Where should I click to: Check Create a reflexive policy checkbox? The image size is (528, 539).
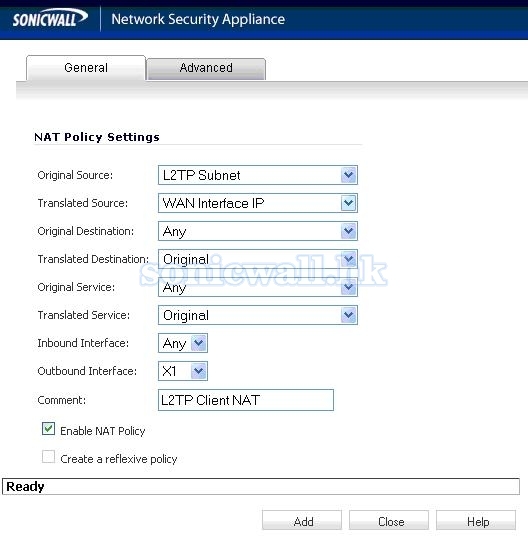point(48,457)
